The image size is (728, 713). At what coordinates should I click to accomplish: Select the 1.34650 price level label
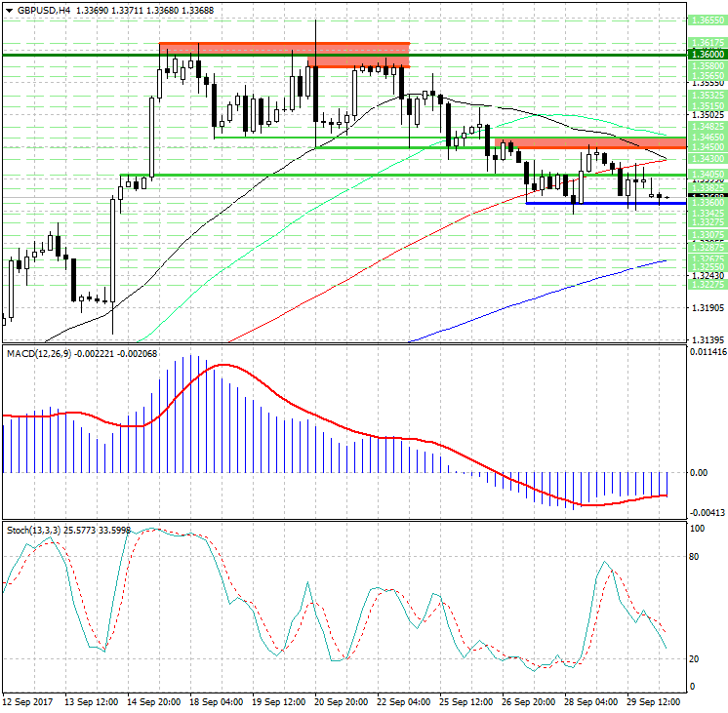708,137
